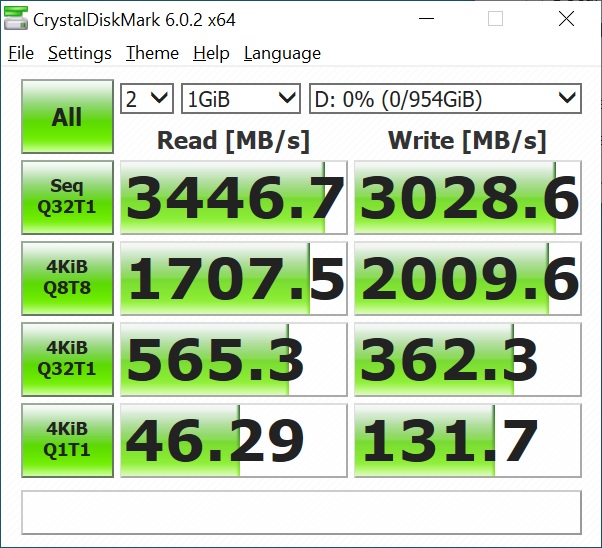The height and width of the screenshot is (548, 602).
Task: Open the Theme menu
Action: (x=152, y=53)
